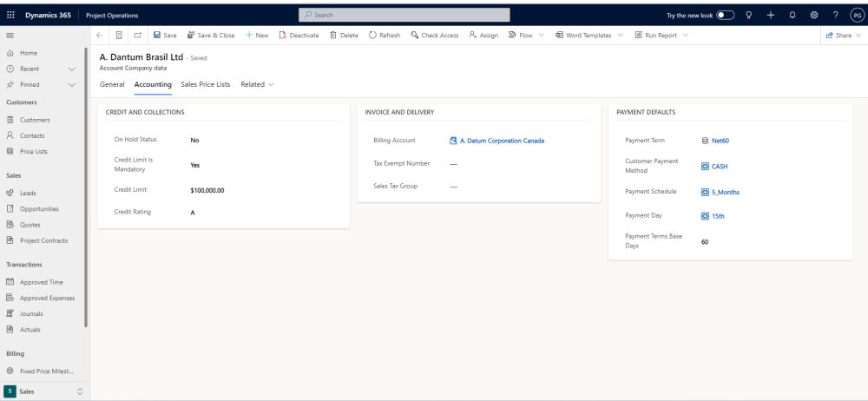Click the sidebar vertical scrollbar
The height and width of the screenshot is (401, 868).
86,187
